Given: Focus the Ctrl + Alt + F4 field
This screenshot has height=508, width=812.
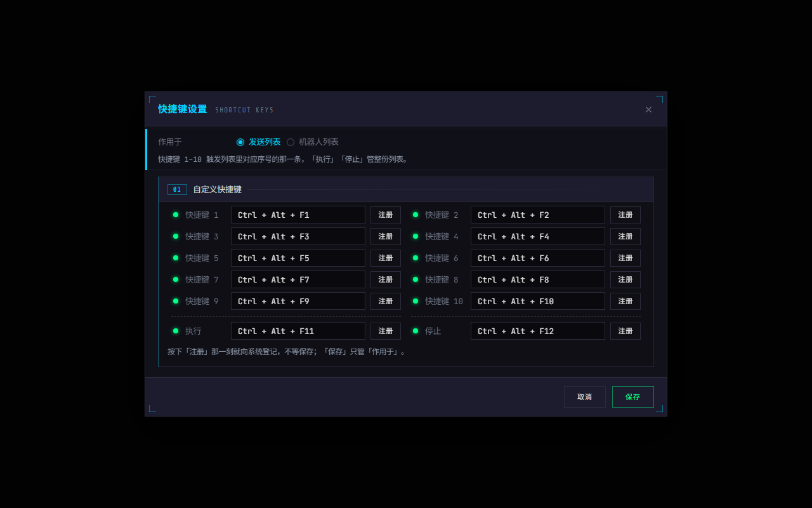Looking at the screenshot, I should pos(538,236).
